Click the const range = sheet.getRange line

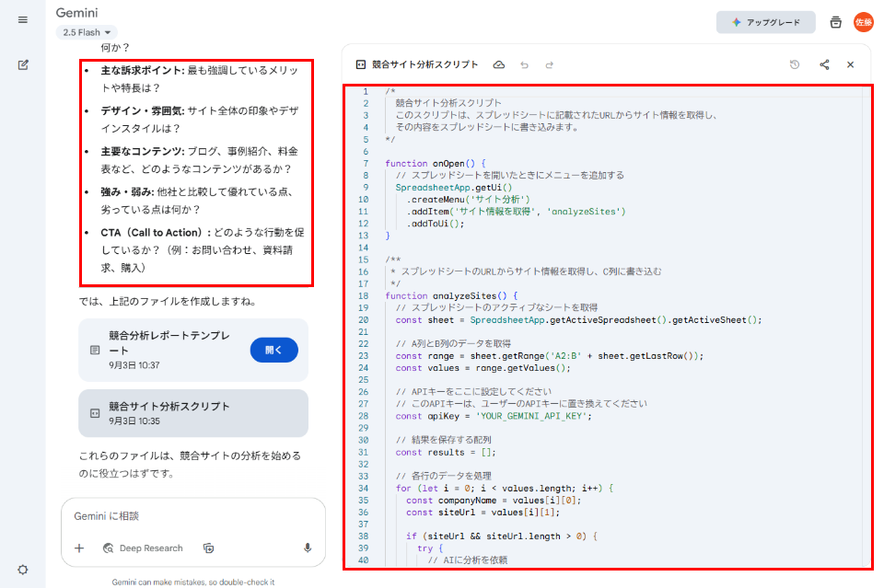550,356
